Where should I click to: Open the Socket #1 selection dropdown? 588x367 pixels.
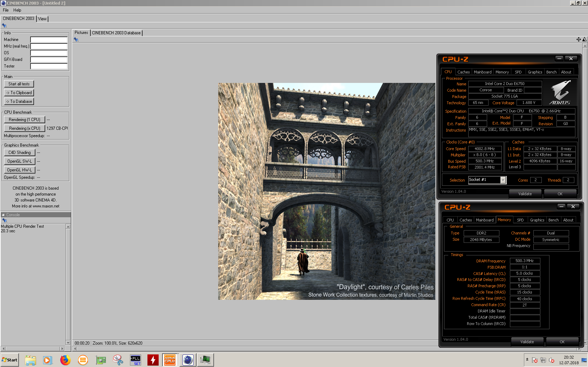pos(503,180)
